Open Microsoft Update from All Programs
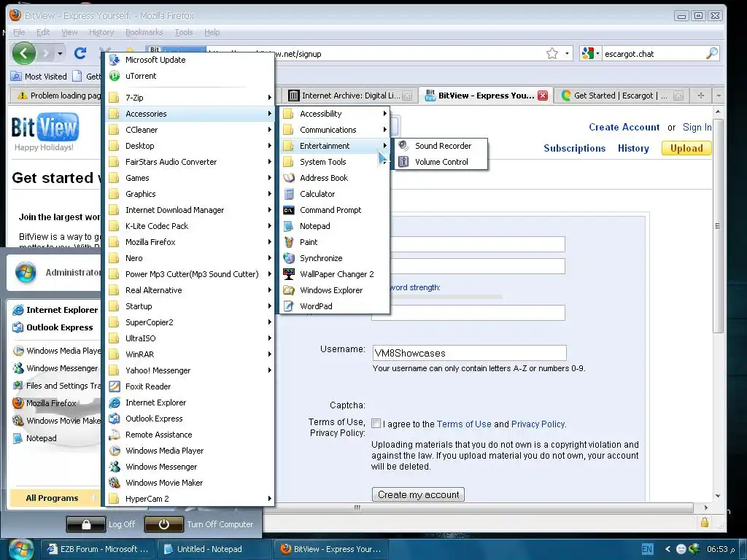The image size is (747, 560). 190,60
